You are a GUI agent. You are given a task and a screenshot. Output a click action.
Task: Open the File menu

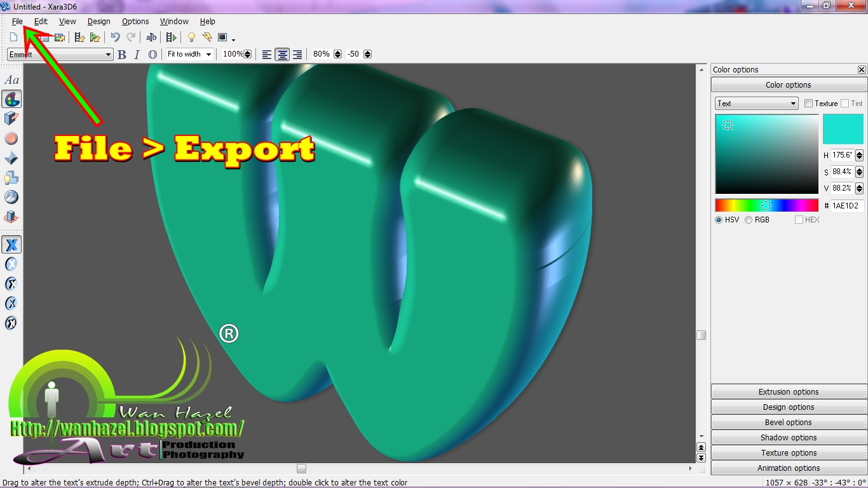pyautogui.click(x=17, y=22)
